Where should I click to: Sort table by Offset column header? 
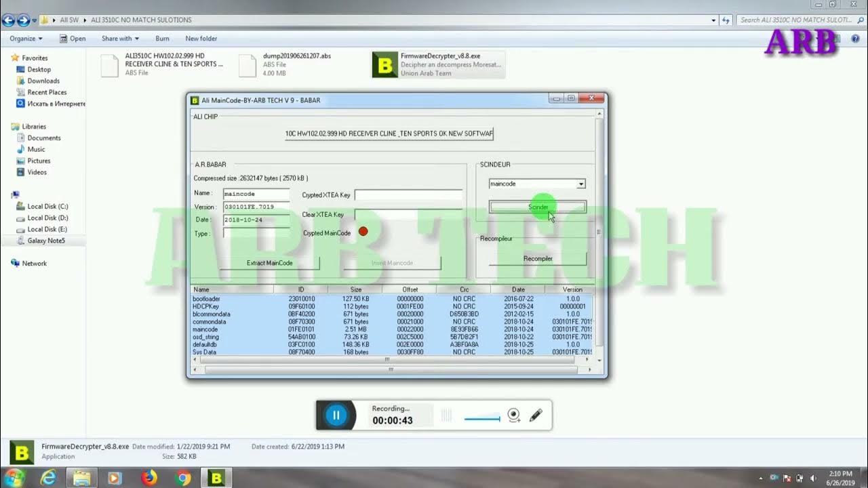point(410,289)
